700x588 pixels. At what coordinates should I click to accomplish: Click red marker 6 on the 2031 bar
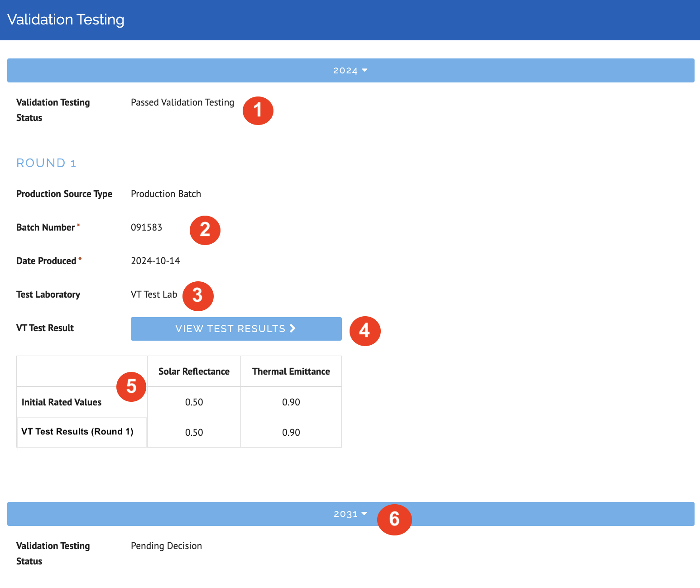point(394,519)
